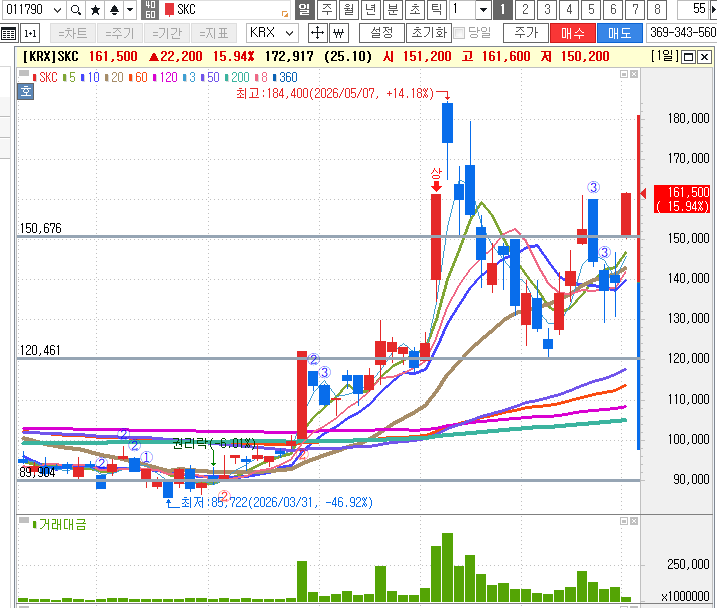The width and height of the screenshot is (717, 608).
Task: Select the 일 daily period toggle
Action: point(305,9)
